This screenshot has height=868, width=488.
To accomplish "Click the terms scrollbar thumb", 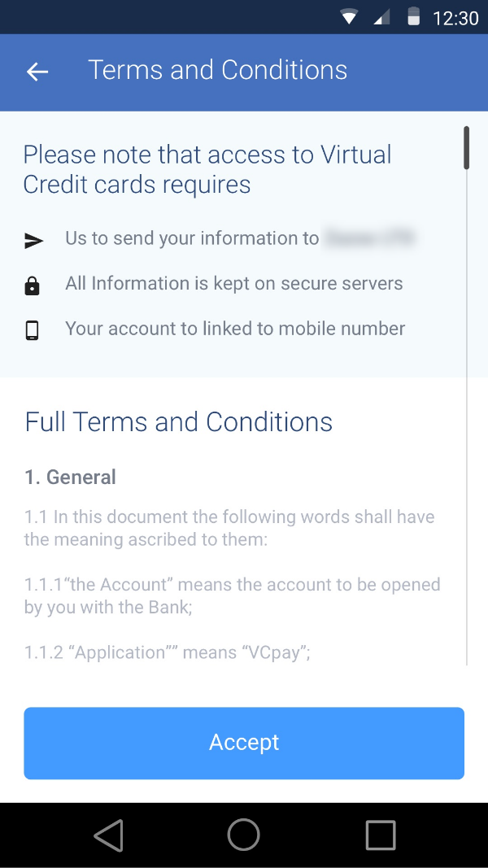I will tap(467, 148).
